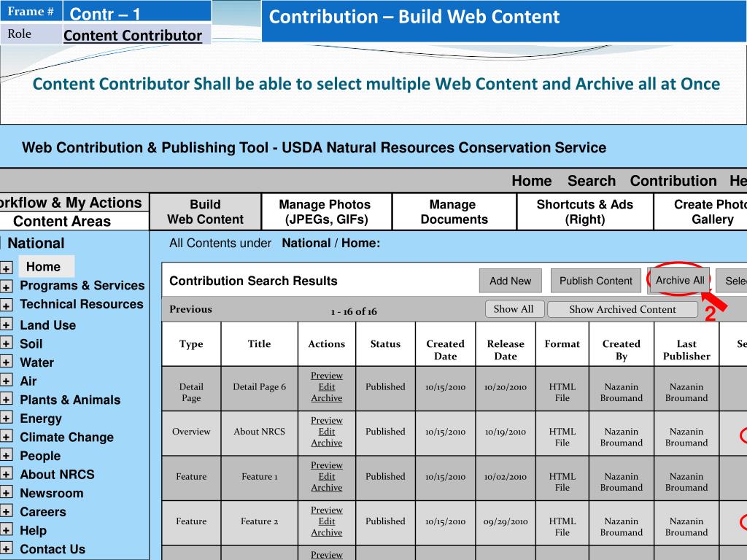Screen dimensions: 747x560
Task: Open Workflow & My Actions tab
Action: click(74, 203)
